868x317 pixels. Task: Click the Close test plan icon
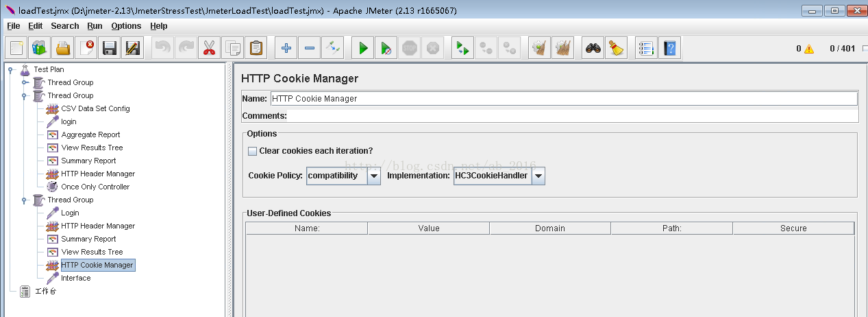coord(86,48)
